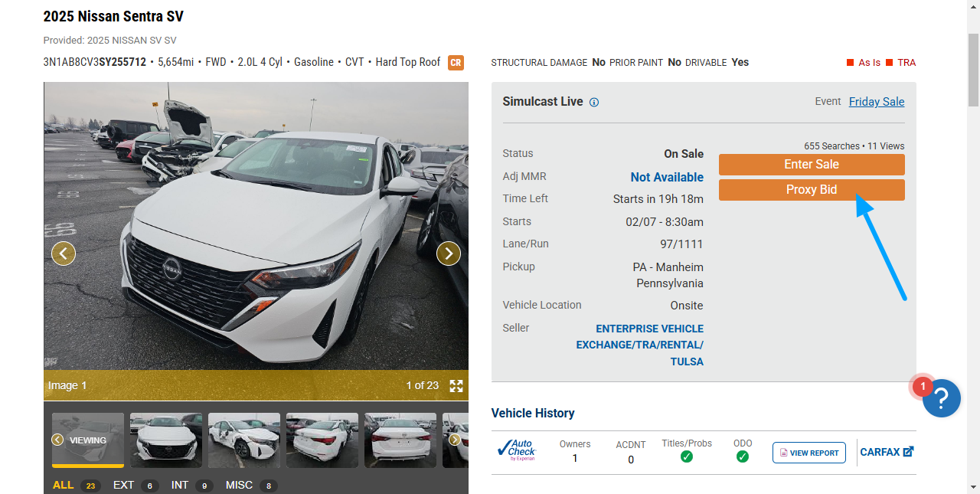The image size is (980, 494).
Task: Place a Proxy Bid
Action: click(811, 190)
